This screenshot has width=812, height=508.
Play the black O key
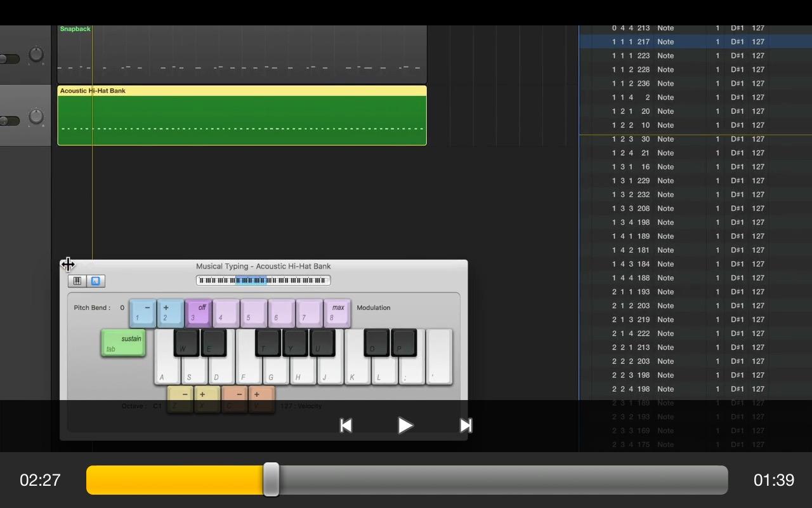[x=377, y=342]
